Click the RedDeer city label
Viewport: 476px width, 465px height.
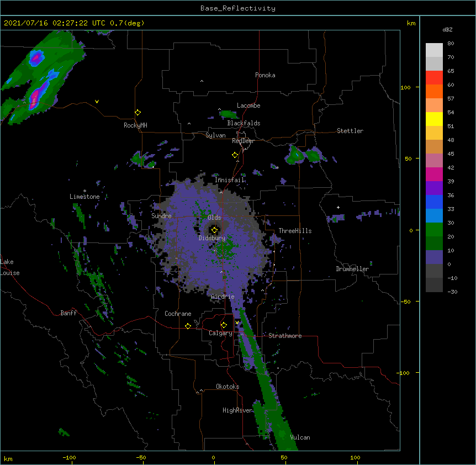pos(243,141)
